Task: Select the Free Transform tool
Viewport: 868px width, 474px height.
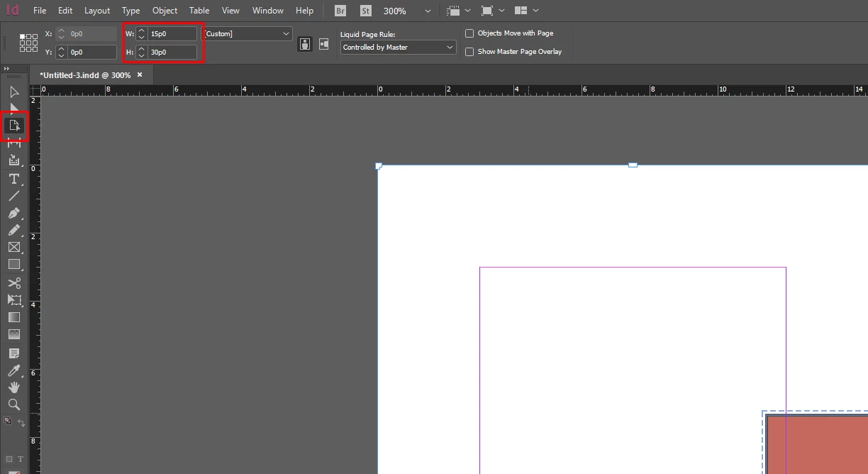Action: (x=14, y=300)
